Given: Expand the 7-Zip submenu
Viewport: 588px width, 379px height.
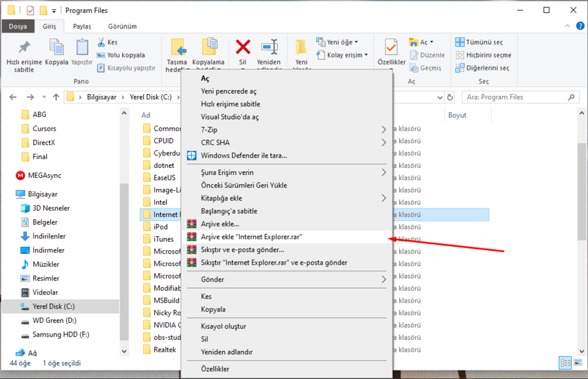Looking at the screenshot, I should pos(287,129).
